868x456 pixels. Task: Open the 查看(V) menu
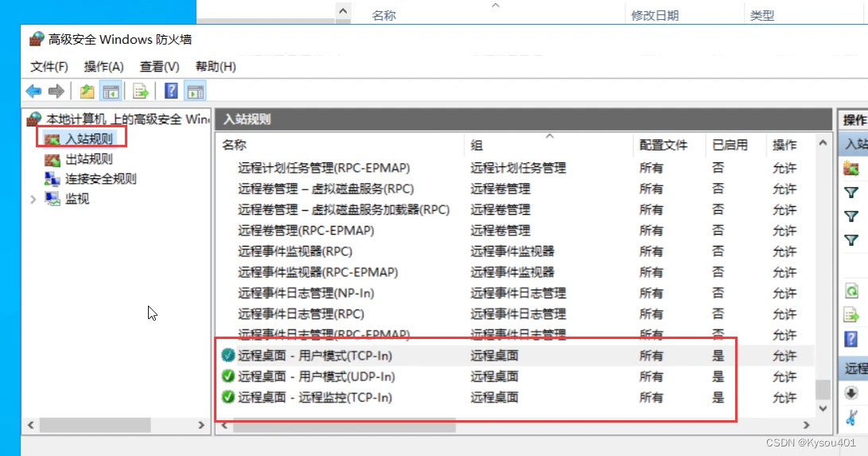(x=159, y=67)
